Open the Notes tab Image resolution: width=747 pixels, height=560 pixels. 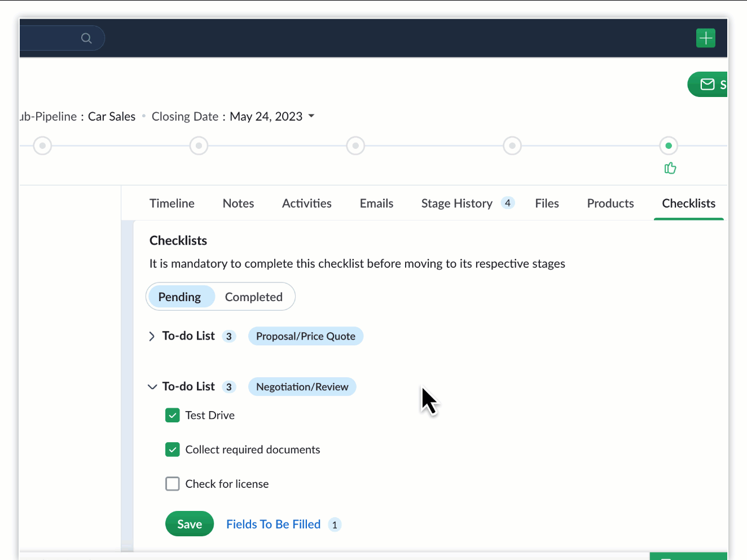coord(238,203)
